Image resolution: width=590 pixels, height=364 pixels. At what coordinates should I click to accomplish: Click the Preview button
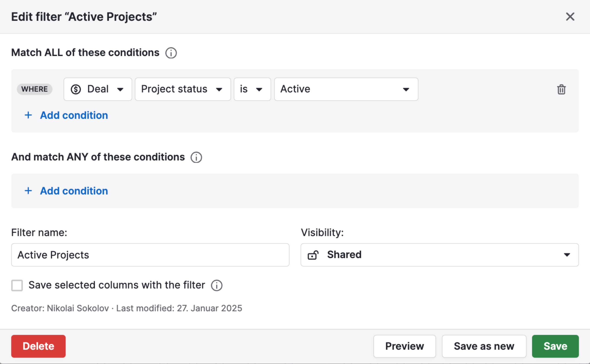(404, 346)
